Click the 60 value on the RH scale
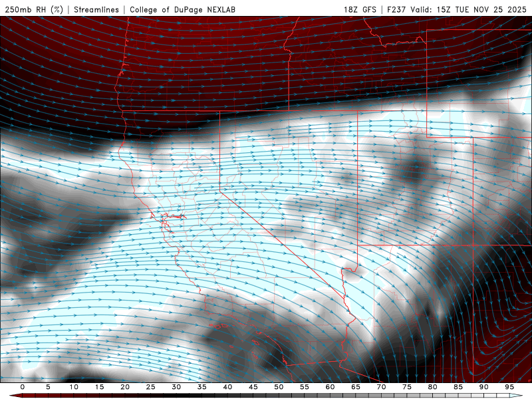The image size is (532, 399). click(330, 387)
